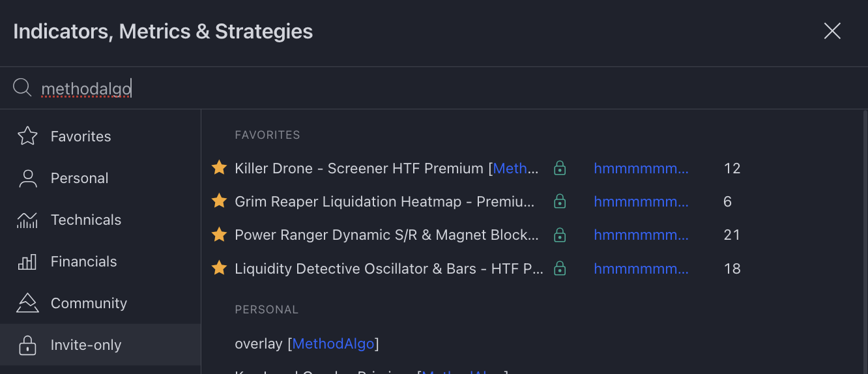
Task: Open author link for Liquidity Detective Oscillator
Action: (x=641, y=268)
